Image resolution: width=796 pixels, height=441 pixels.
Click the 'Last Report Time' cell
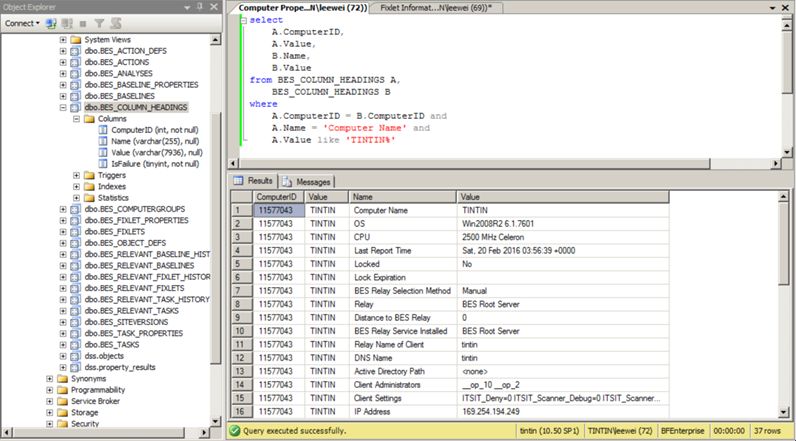403,251
